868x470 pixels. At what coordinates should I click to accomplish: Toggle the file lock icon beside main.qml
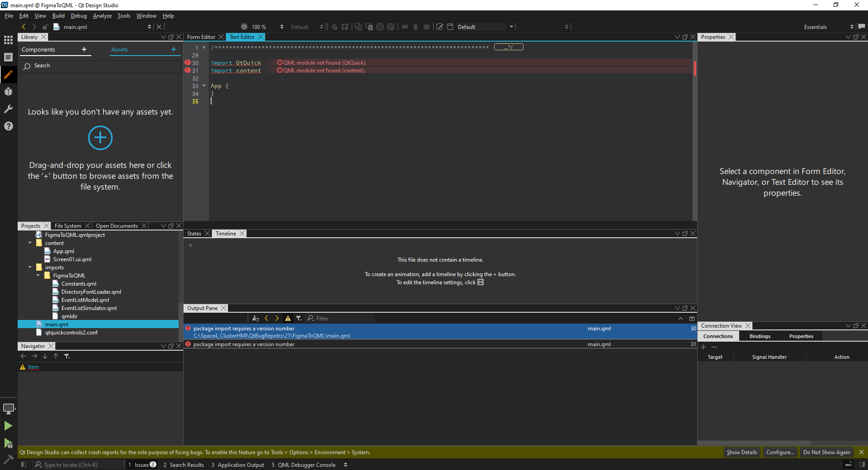(45, 27)
